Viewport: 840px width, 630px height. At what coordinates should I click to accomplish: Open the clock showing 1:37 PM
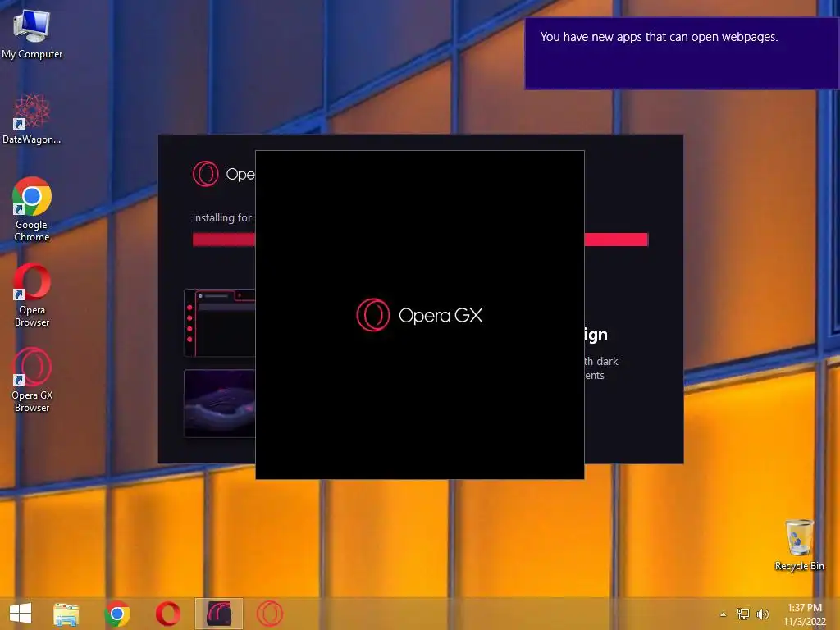click(805, 614)
